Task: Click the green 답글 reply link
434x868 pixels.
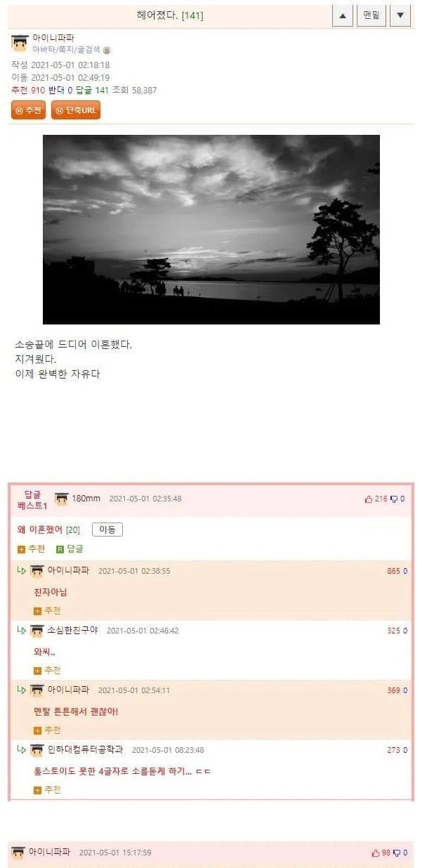Action: click(70, 549)
